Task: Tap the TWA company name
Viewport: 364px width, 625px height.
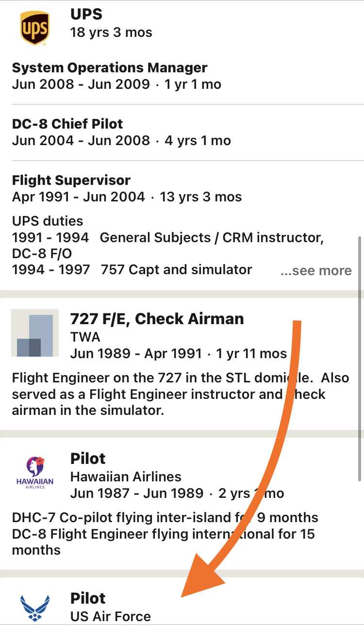Action: tap(85, 337)
